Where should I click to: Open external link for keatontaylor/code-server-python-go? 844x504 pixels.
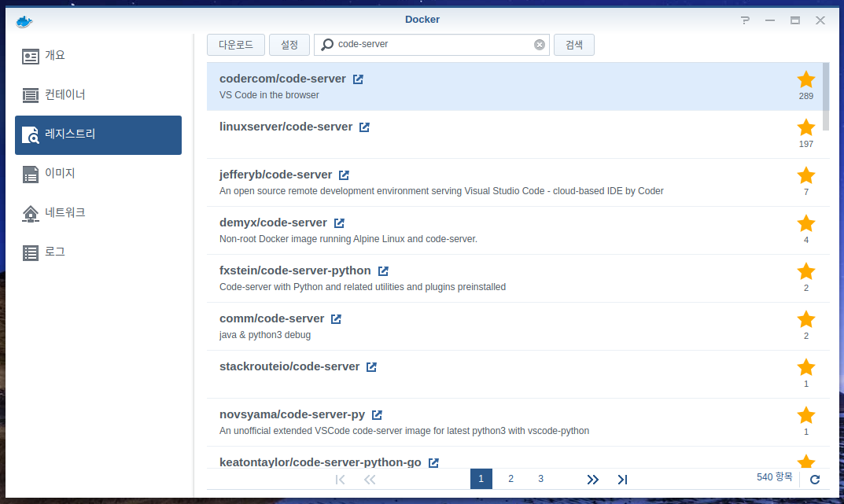(433, 462)
